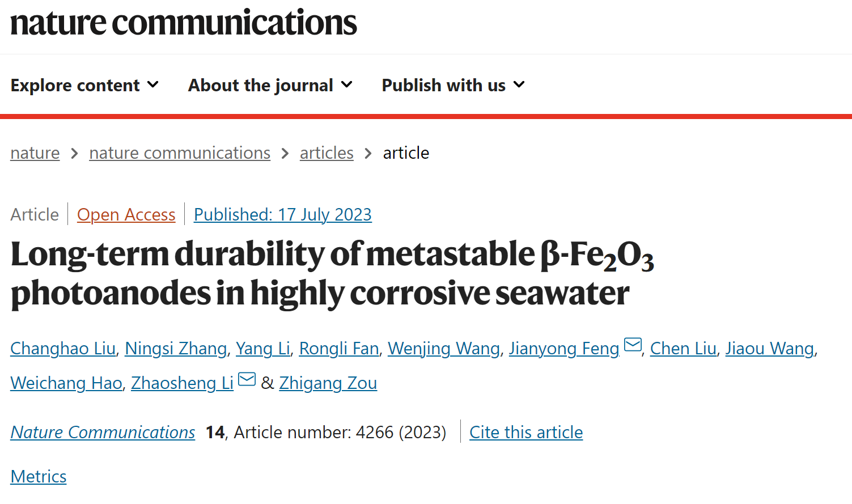Expand the Explore content dropdown
The height and width of the screenshot is (504, 852).
point(84,85)
